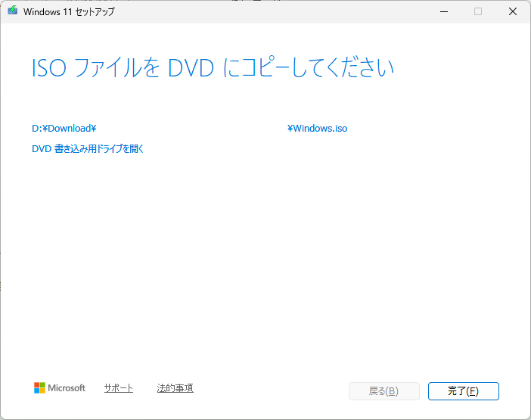531x420 pixels.
Task: Minimize the Windows 11 セットアップ window
Action: click(x=444, y=11)
